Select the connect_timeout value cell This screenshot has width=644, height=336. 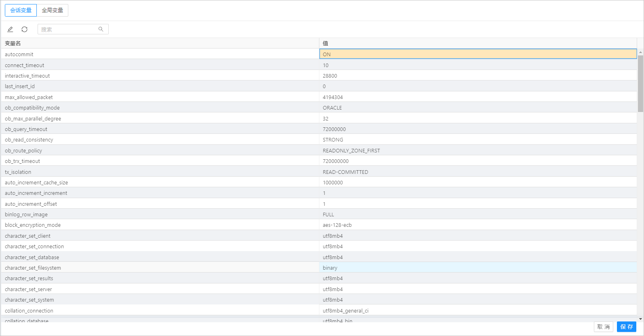tap(477, 65)
